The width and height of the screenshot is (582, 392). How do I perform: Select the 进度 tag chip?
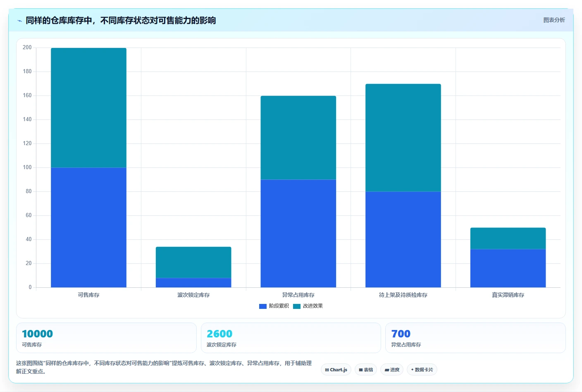pyautogui.click(x=392, y=370)
